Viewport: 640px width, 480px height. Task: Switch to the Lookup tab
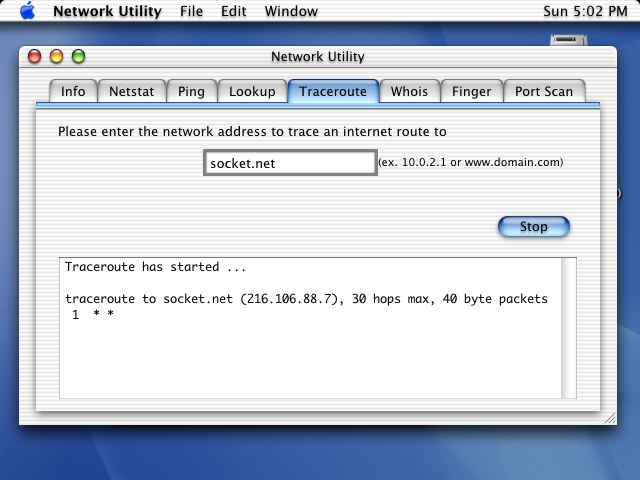[252, 91]
